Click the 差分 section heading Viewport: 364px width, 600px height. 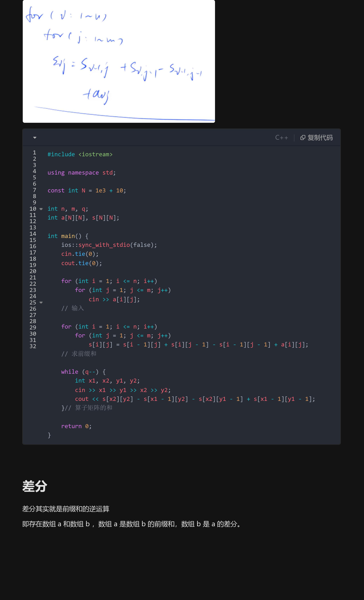(x=35, y=486)
